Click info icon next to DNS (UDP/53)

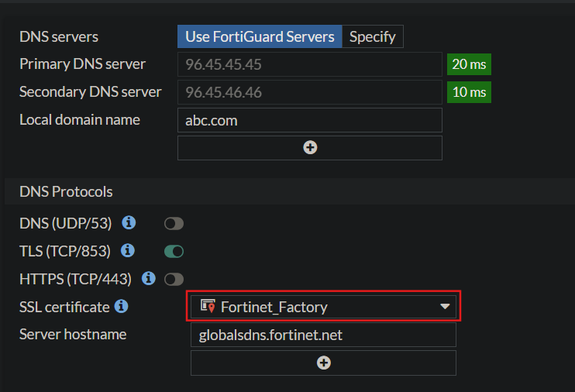click(129, 223)
